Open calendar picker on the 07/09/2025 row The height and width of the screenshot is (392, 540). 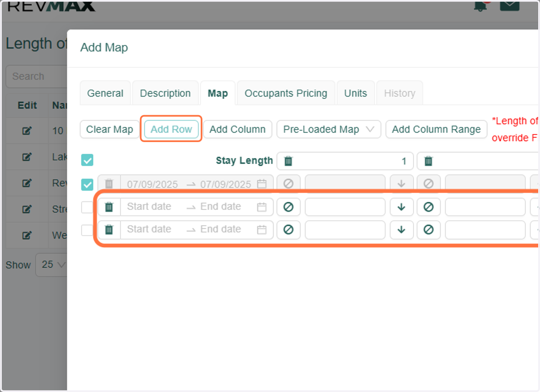point(262,184)
